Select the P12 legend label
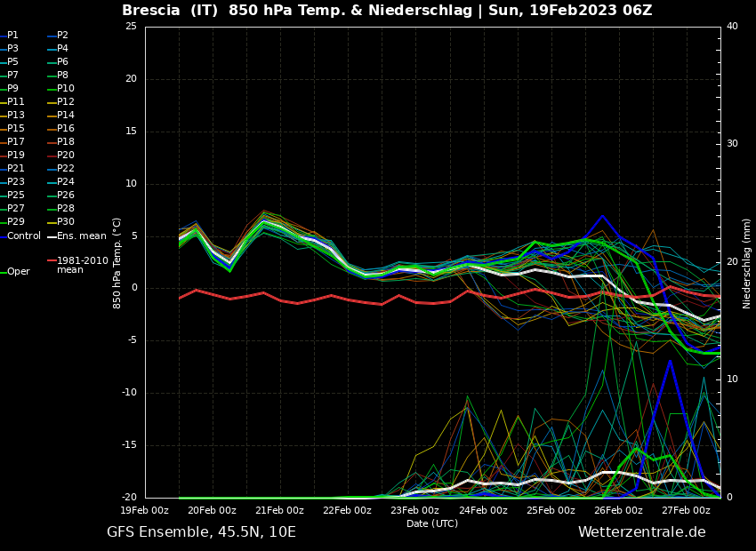Viewport: 756px width, 551px height. (x=66, y=101)
